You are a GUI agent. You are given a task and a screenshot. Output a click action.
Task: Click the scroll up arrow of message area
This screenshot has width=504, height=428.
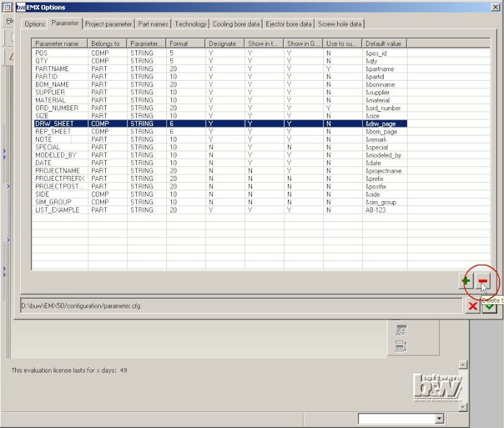[x=463, y=364]
